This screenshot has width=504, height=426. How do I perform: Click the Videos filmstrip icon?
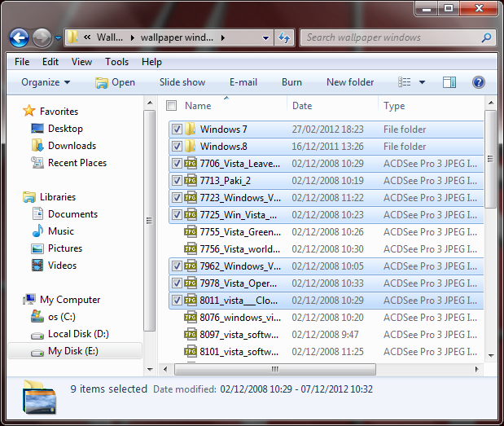point(37,266)
